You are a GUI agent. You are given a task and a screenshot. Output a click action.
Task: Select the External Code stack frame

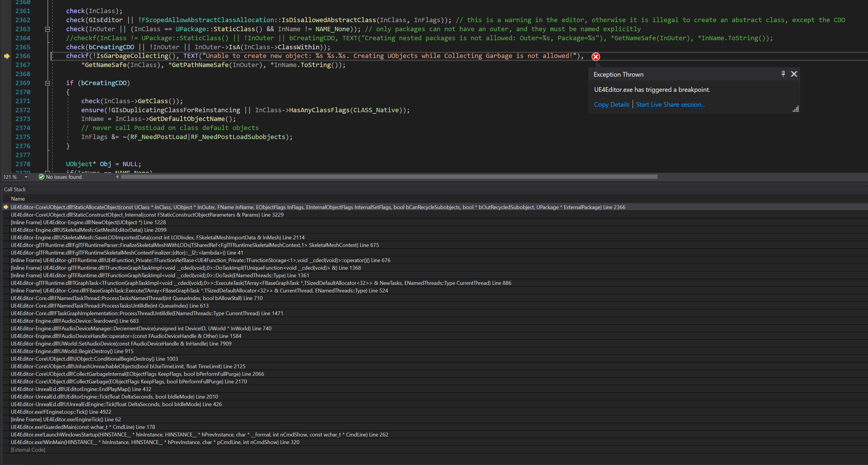(28, 450)
